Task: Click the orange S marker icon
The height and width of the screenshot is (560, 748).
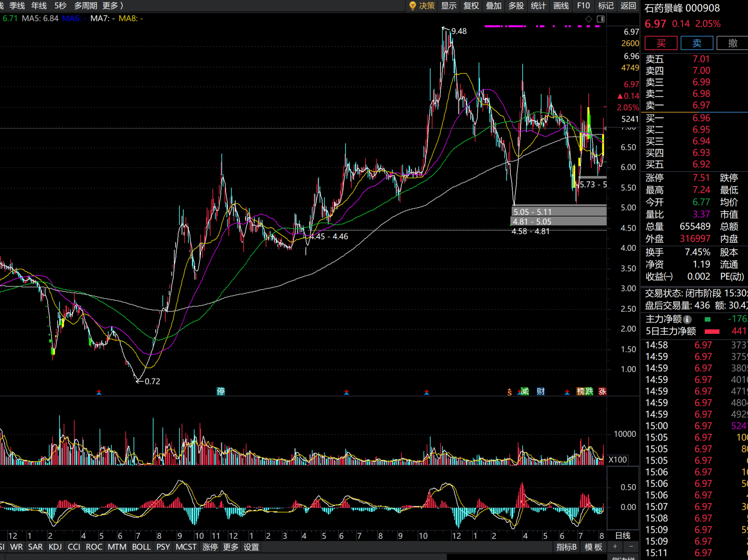Action: [509, 392]
